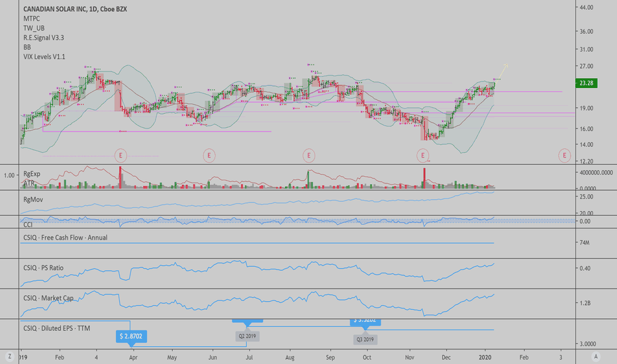Screen dimensions: 617x364
Task: Select CSIQ Free Cash Flow Annual label
Action: tap(66, 238)
